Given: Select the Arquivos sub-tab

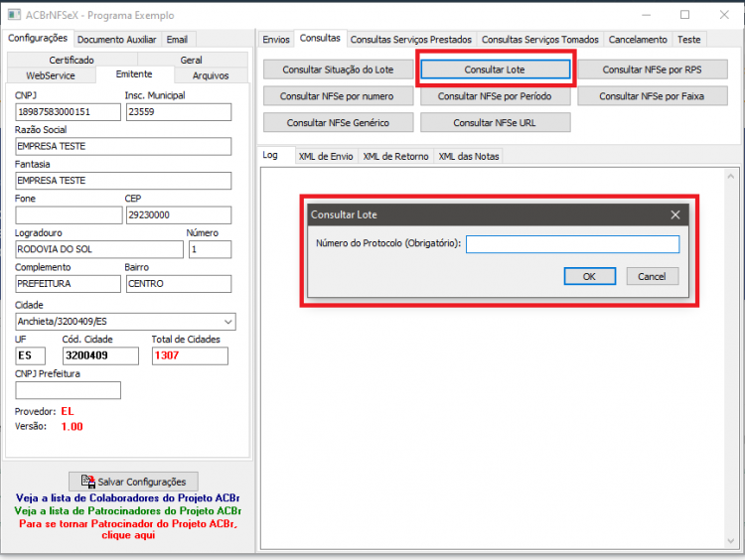Looking at the screenshot, I should [211, 75].
